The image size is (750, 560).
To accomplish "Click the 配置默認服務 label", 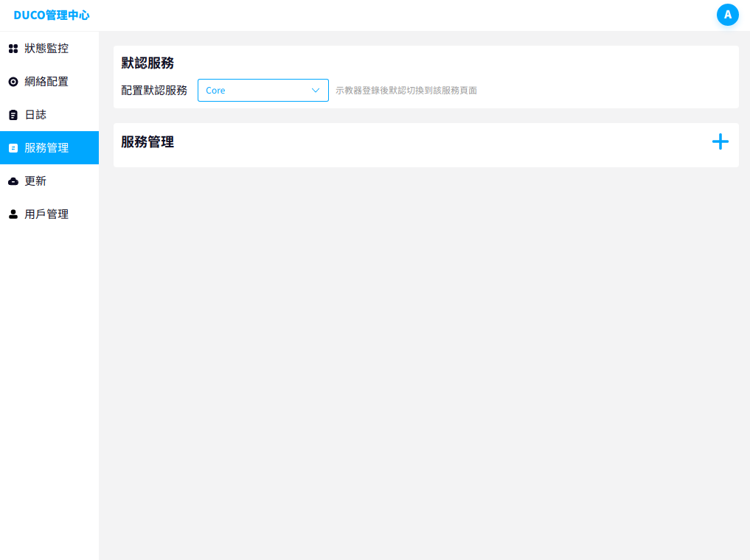I will [154, 91].
